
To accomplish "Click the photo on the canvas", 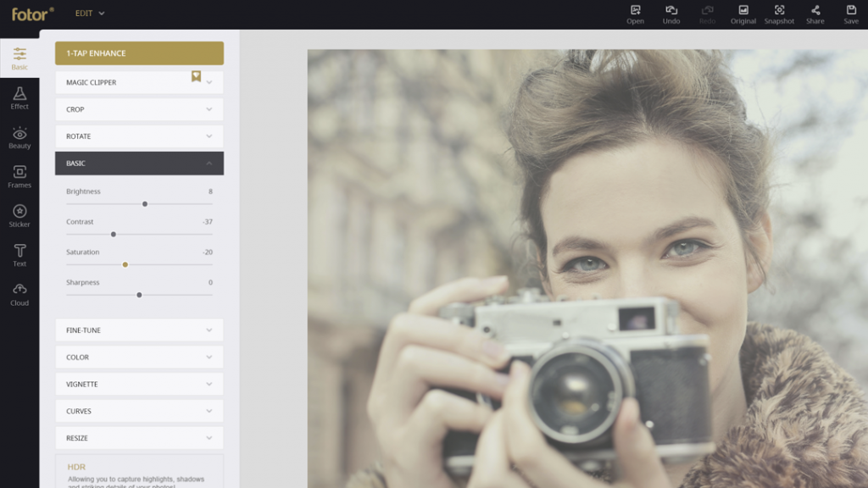I will tap(587, 269).
